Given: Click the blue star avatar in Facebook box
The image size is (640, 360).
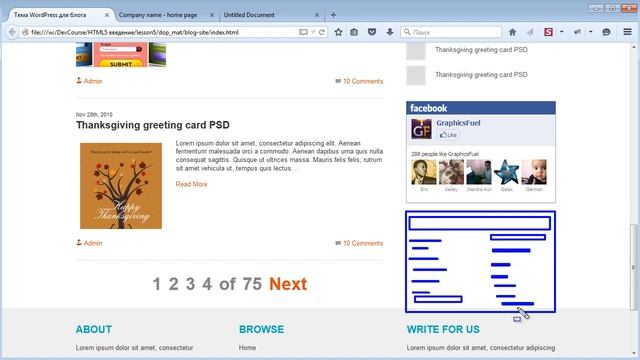Looking at the screenshot, I should pos(506,172).
